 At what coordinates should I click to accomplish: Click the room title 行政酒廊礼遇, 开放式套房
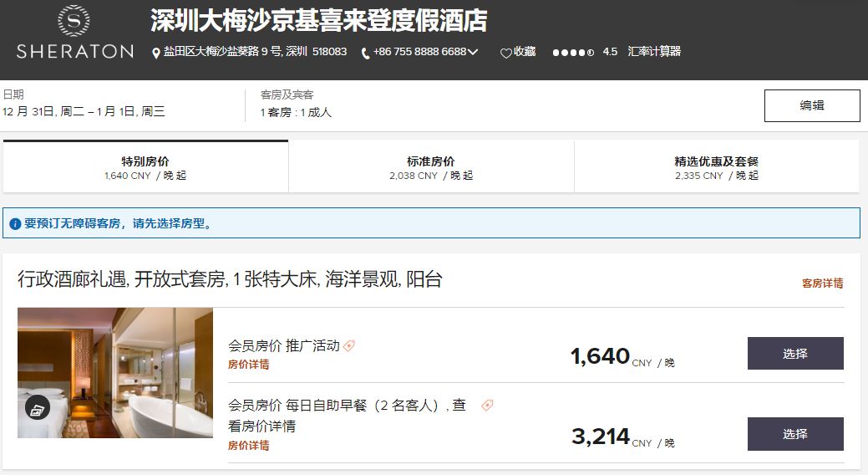point(230,278)
